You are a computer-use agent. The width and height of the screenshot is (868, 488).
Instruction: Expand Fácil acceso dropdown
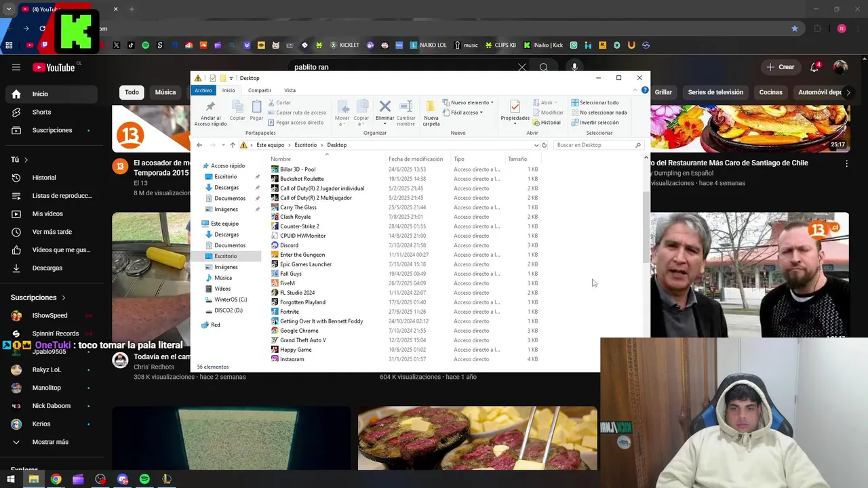pos(462,113)
